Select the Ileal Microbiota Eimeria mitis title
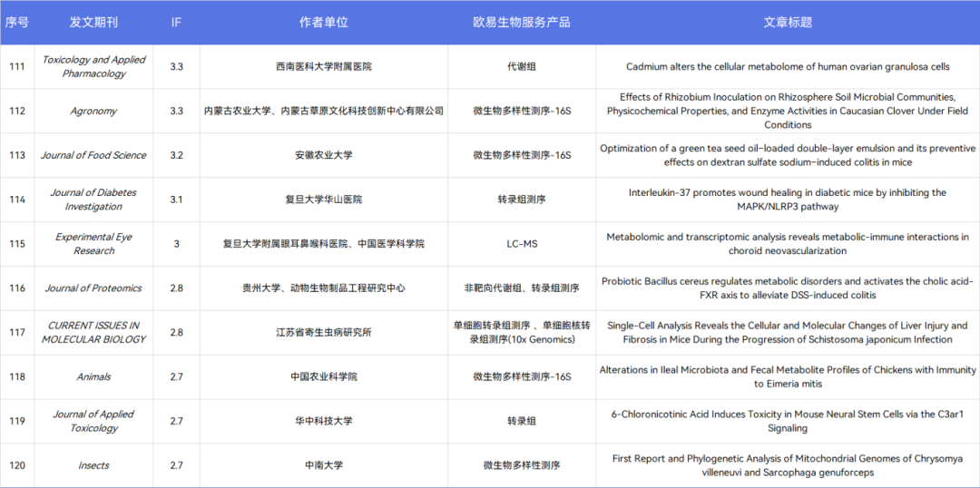Screen dimensions: 980x488 pyautogui.click(x=789, y=377)
